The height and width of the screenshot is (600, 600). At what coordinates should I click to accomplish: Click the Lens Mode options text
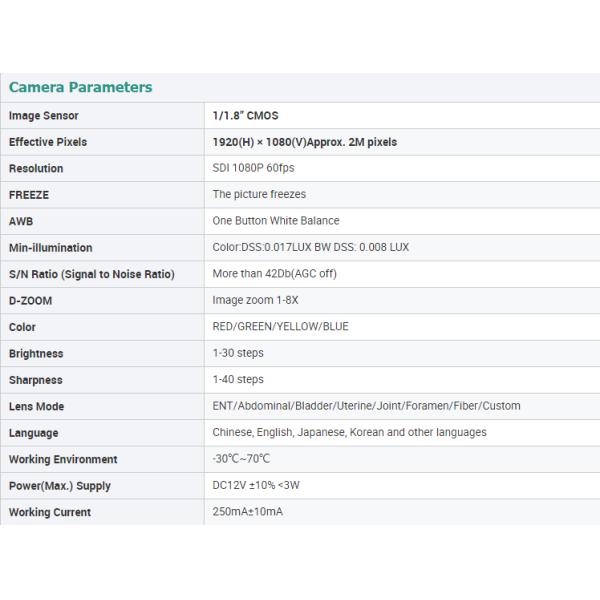(x=366, y=406)
